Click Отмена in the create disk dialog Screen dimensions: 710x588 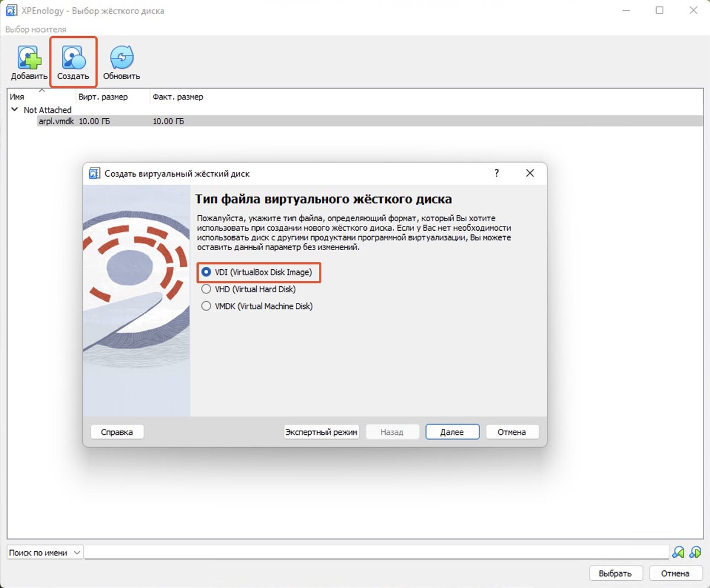[512, 432]
